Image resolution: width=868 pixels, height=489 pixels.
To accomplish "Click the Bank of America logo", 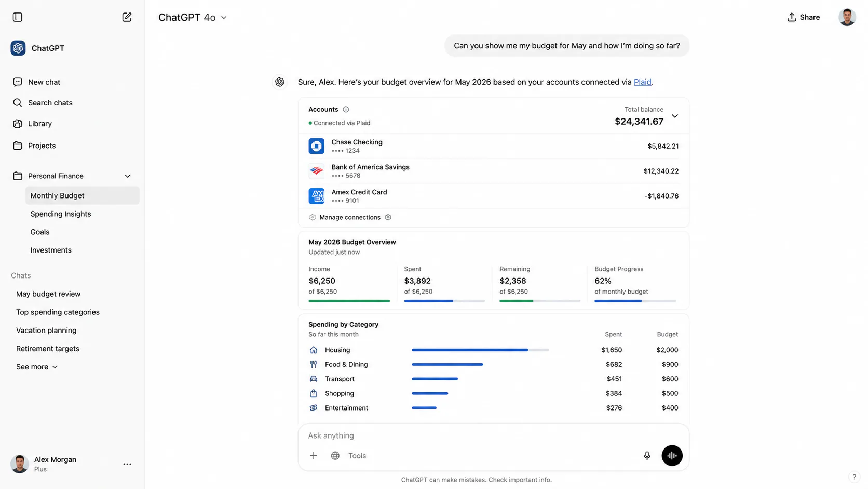I will point(316,171).
